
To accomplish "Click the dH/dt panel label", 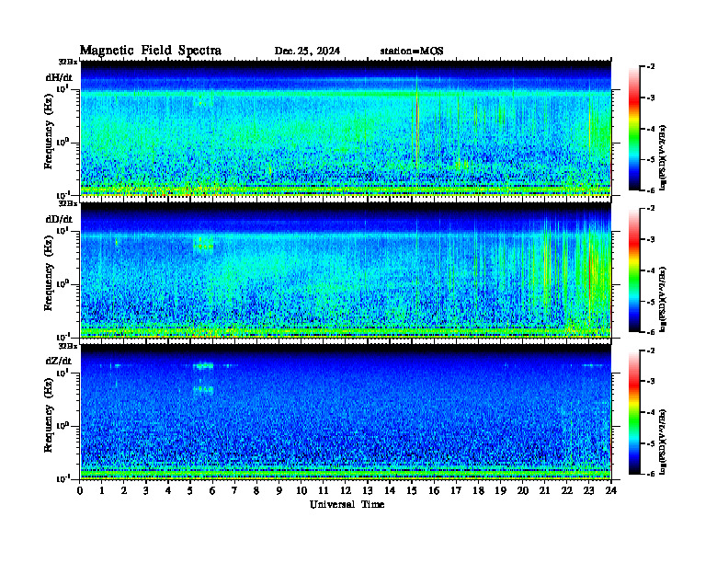I will 59,77.
